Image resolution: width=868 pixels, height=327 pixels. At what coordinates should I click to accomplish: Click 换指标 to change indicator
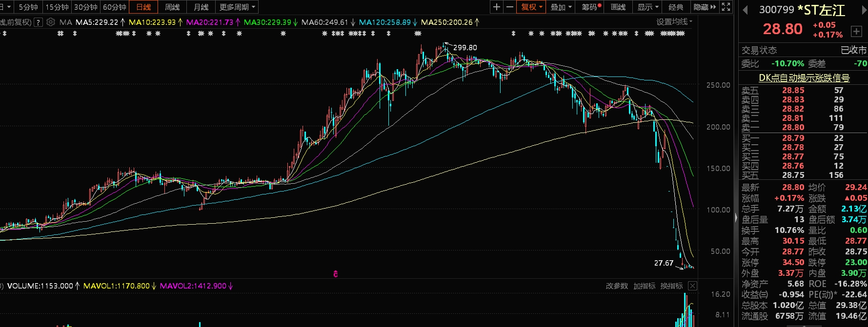coord(671,286)
